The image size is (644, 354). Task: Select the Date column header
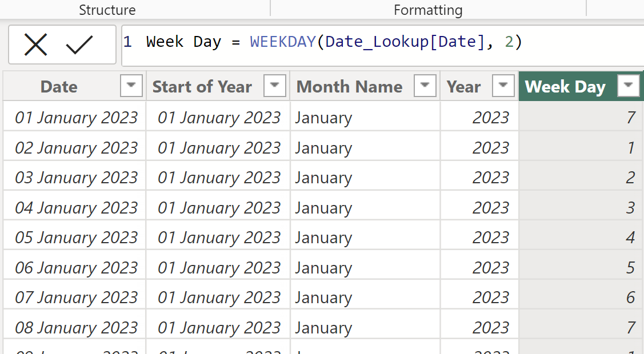coord(59,87)
